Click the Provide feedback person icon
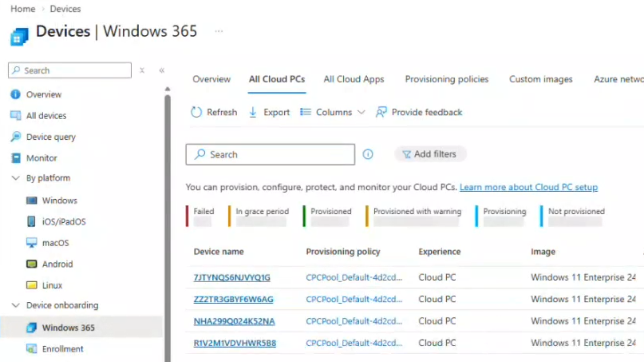This screenshot has height=362, width=644. point(381,112)
